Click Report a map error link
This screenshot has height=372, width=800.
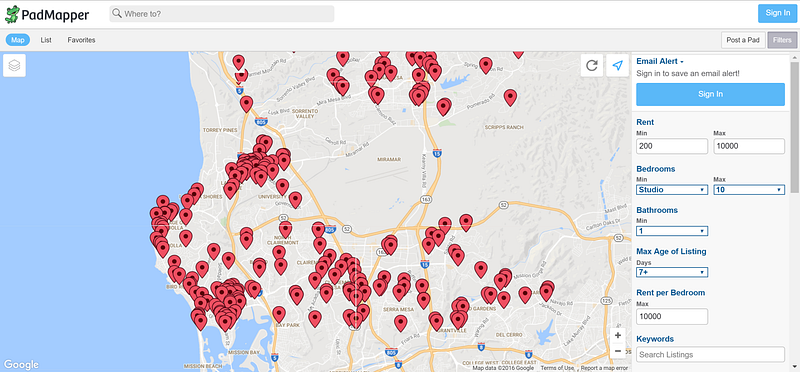(x=605, y=368)
